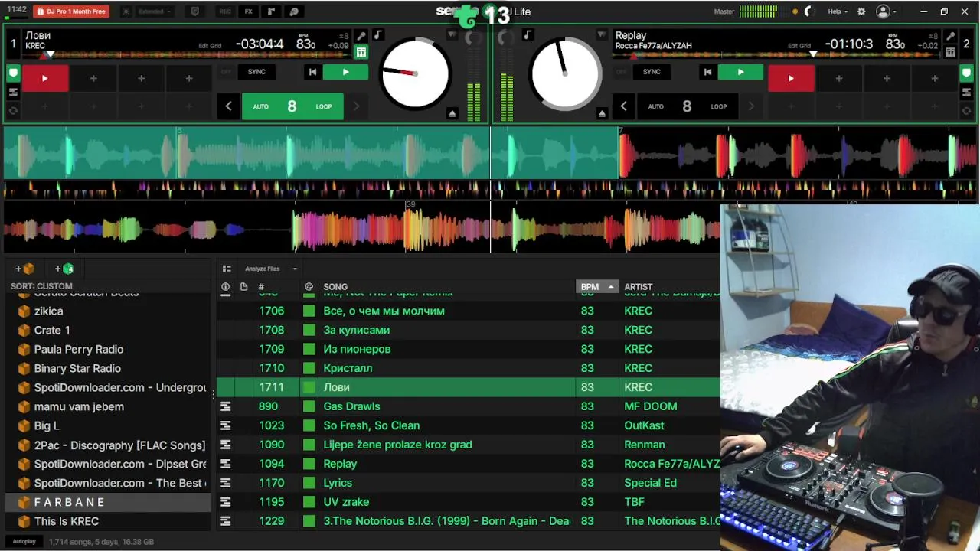Toggle the headphone cue monitor icon
Viewport: 980px width, 551px height.
(808, 11)
